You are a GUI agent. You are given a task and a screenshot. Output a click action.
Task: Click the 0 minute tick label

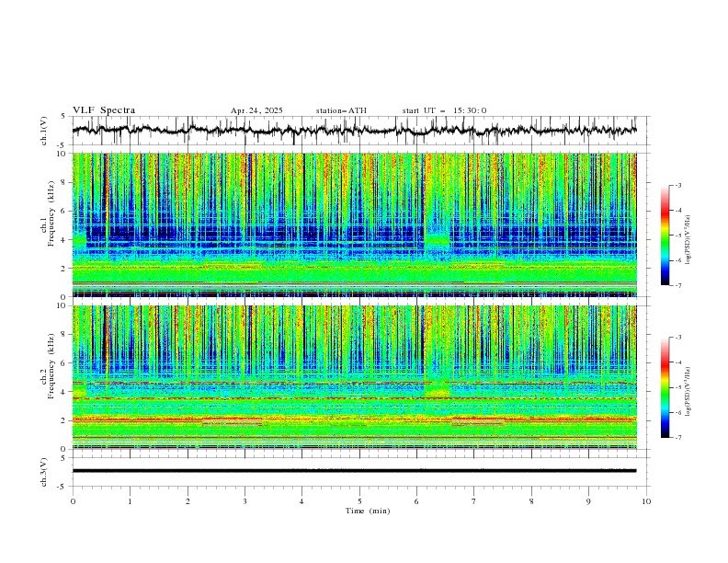(73, 501)
